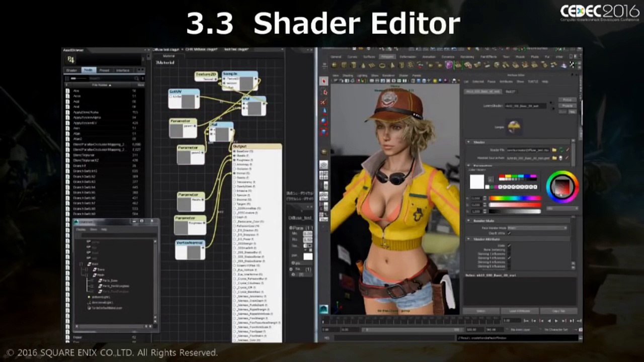Create a polygon cone from the shelf

pos(363,65)
